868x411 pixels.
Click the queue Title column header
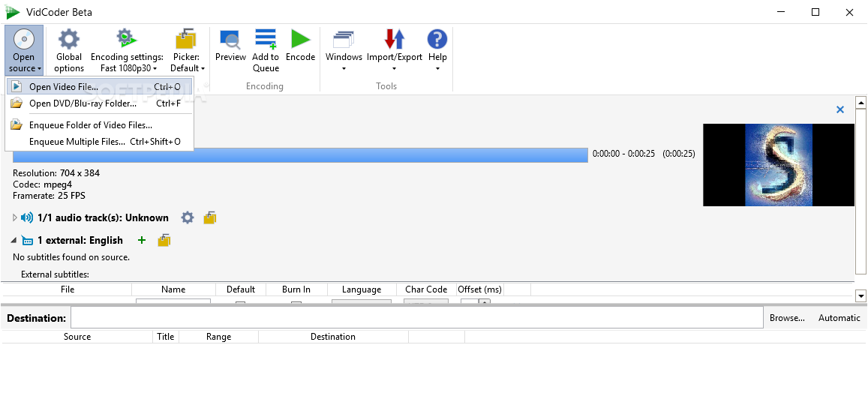(166, 336)
